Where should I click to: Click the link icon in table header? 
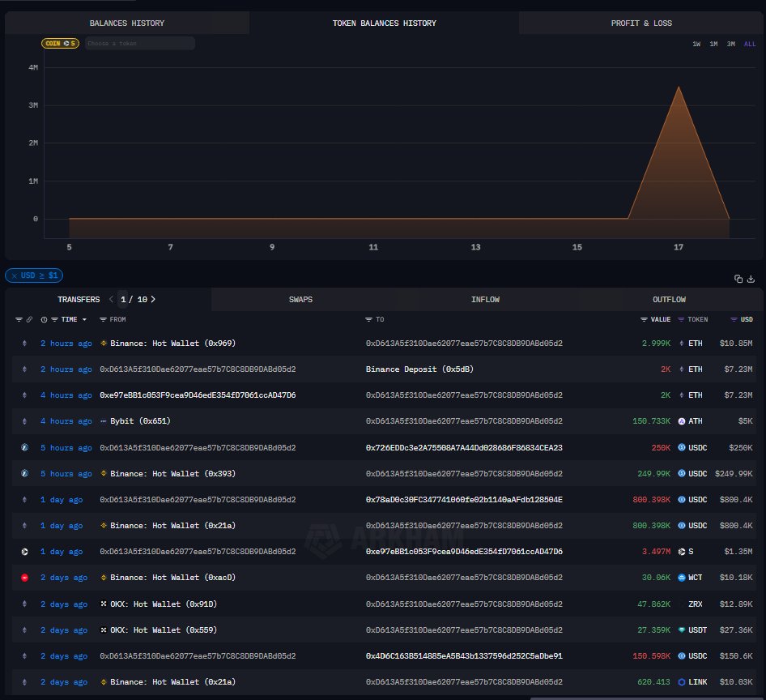point(29,320)
